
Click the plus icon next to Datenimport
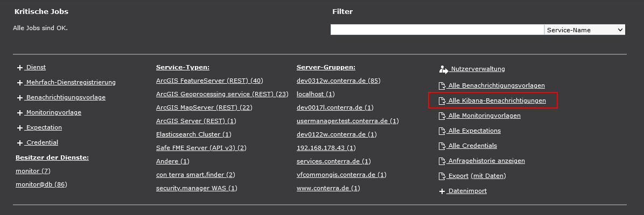442,191
